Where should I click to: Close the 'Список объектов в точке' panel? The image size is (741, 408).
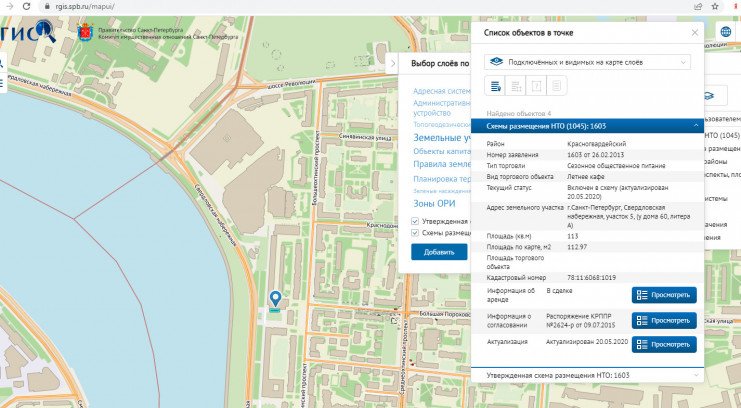(x=695, y=33)
